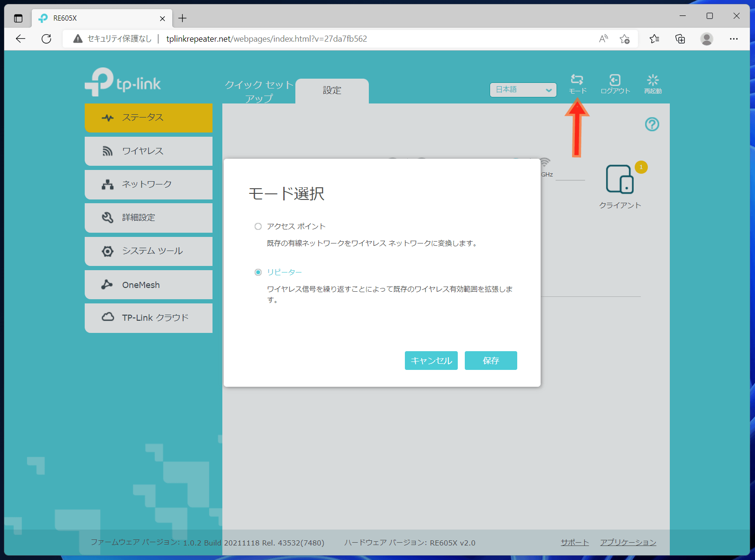Click the browser refresh icon
The image size is (755, 560).
click(x=46, y=39)
